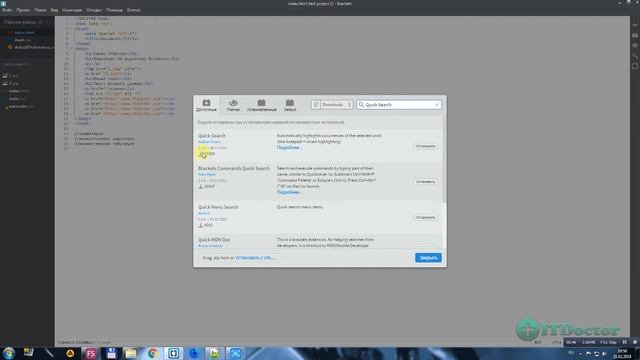Click the magnifier icon in the search box
The width and height of the screenshot is (640, 360).
(x=361, y=105)
